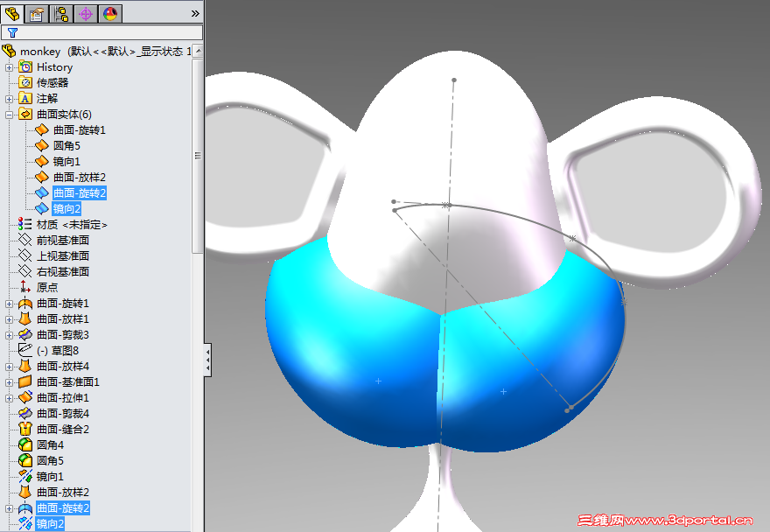Switch to the ConfigurationManager tab
The image size is (770, 532).
pos(61,14)
